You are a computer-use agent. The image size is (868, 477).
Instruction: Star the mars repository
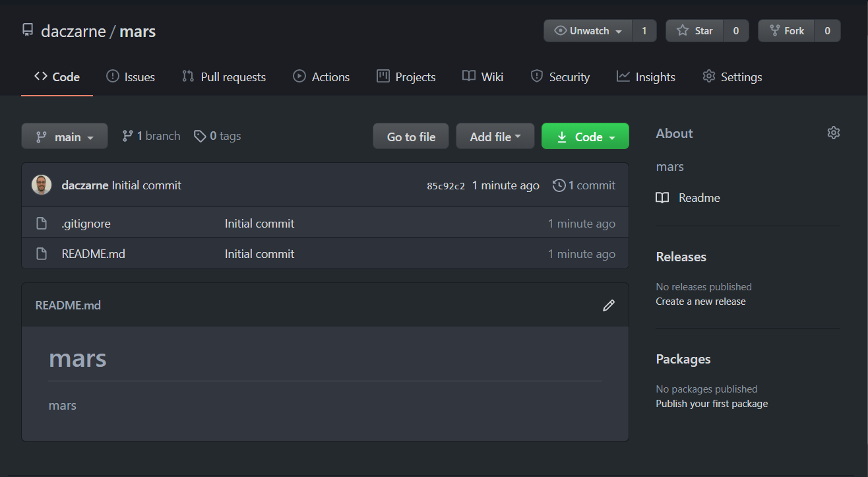[x=695, y=31]
